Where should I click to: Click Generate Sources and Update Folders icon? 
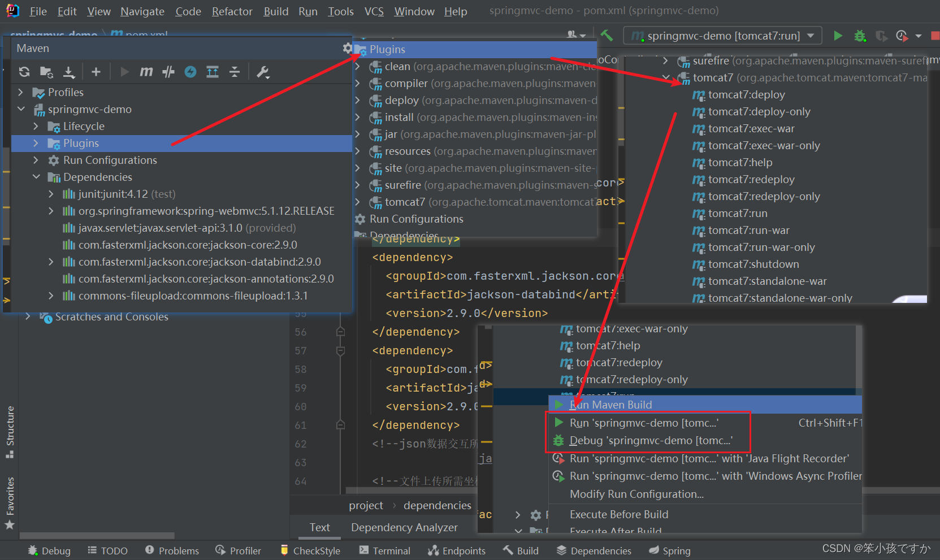[46, 72]
